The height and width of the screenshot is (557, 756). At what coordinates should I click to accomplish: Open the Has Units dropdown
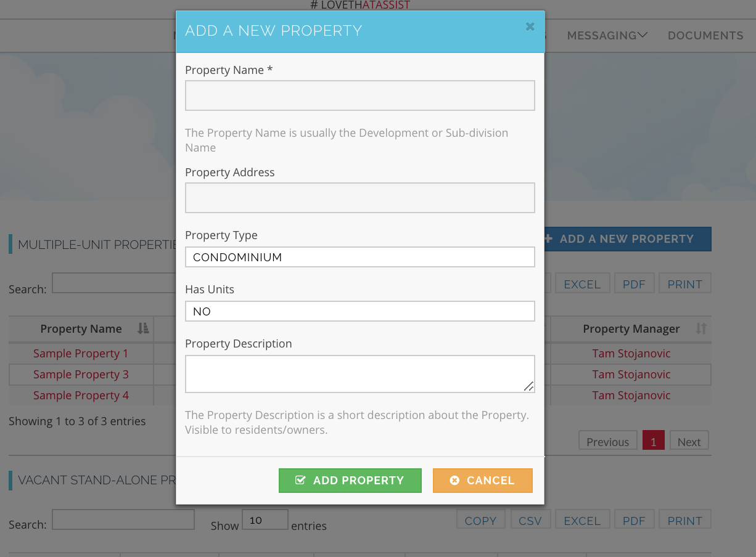pyautogui.click(x=360, y=311)
